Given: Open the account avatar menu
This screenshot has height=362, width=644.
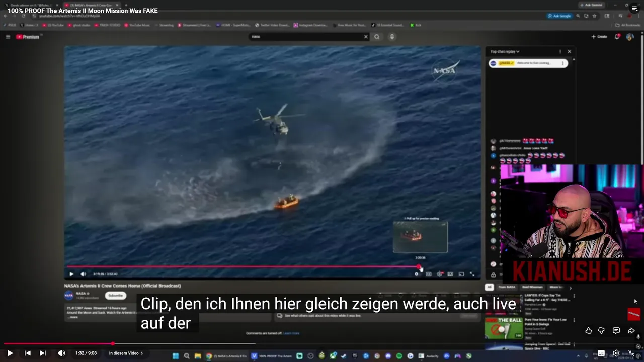Looking at the screenshot, I should (629, 37).
